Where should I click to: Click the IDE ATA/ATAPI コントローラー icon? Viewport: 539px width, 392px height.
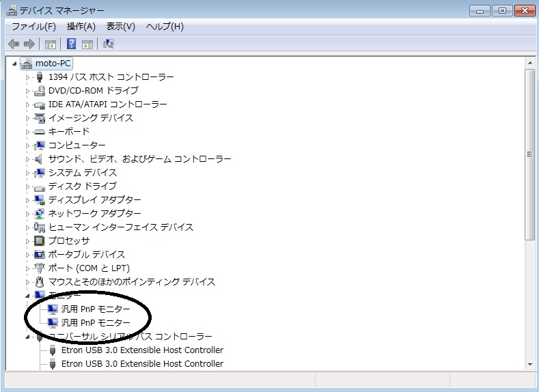pyautogui.click(x=40, y=104)
